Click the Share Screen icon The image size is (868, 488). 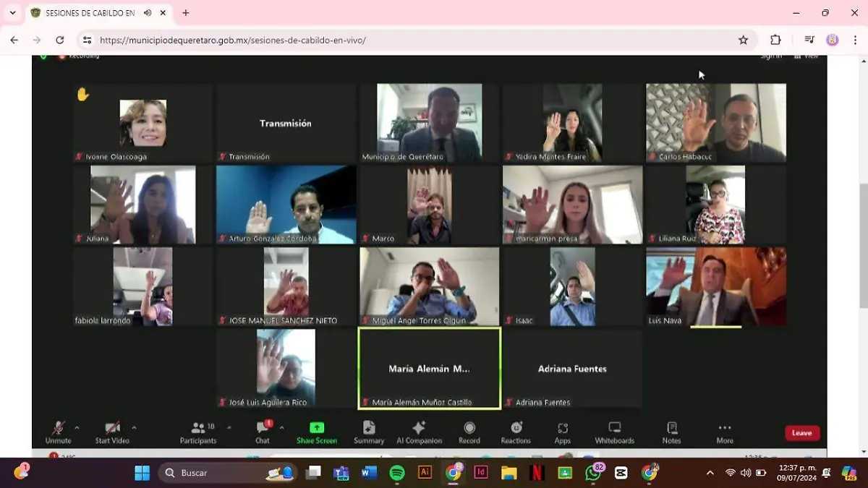pos(317,428)
